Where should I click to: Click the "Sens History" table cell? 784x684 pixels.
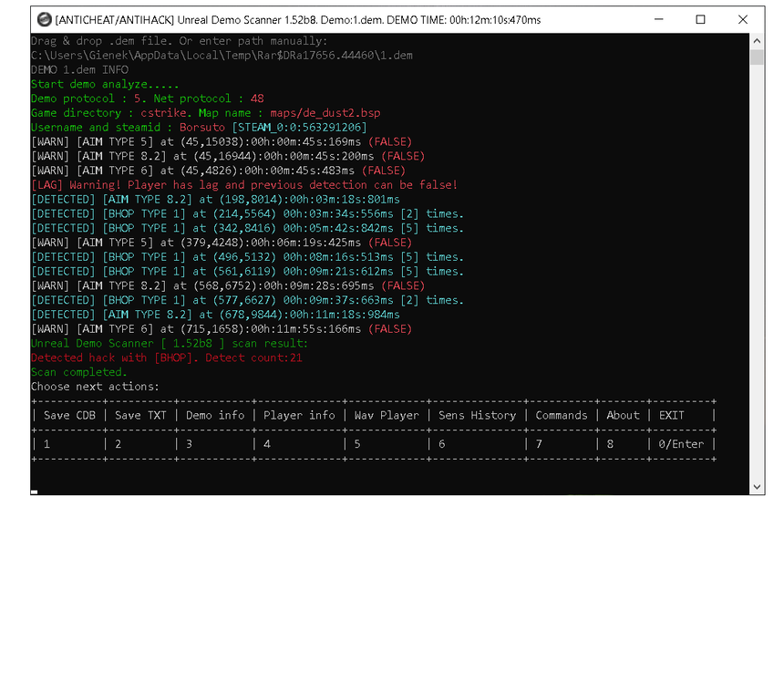point(477,415)
